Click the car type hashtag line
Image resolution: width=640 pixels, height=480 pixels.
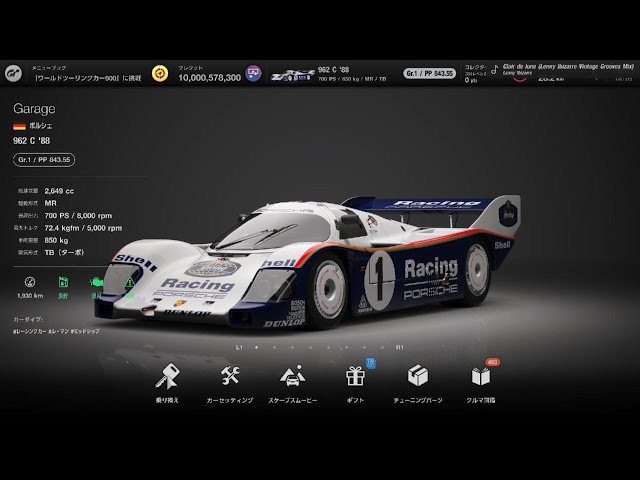pos(56,331)
